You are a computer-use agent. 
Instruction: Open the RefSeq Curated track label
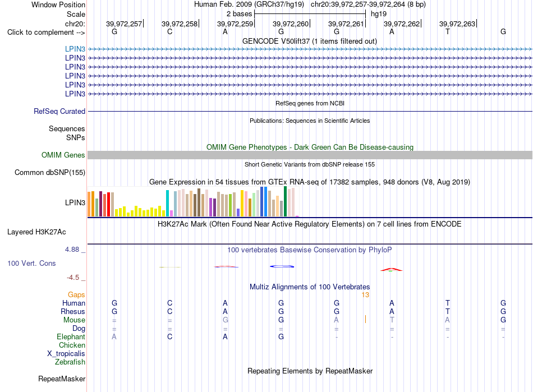pos(59,111)
